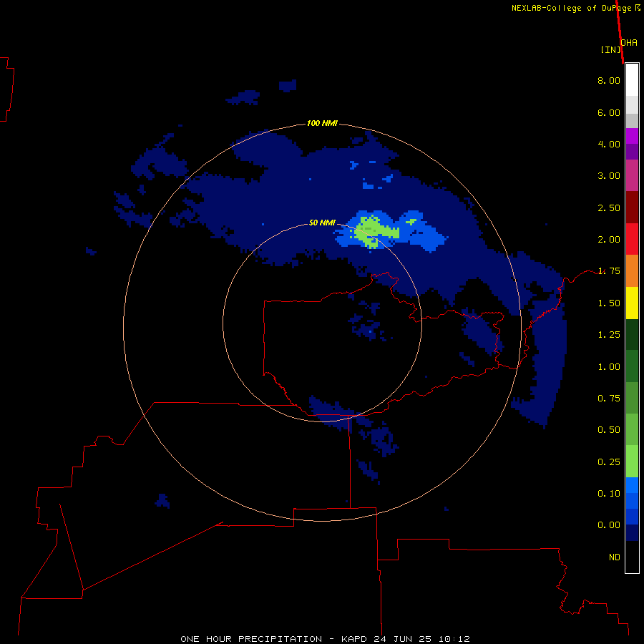Click the [IN] units label
This screenshot has width=644, height=644.
click(x=610, y=49)
